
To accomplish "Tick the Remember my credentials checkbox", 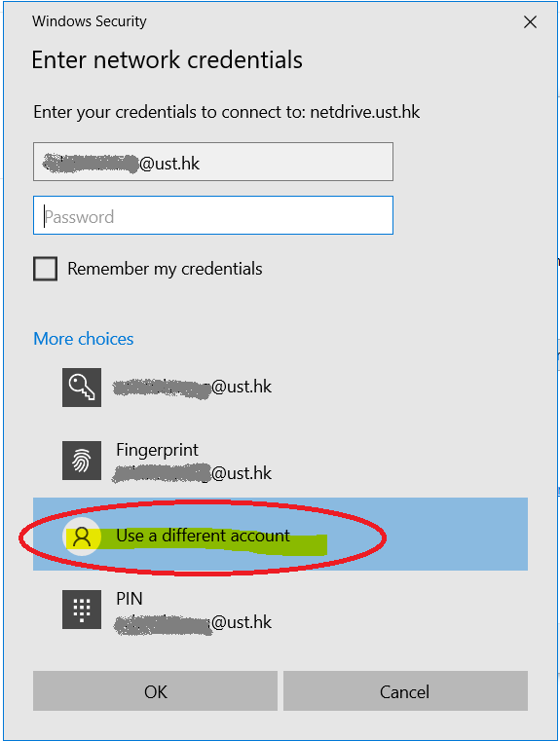I will (x=46, y=269).
